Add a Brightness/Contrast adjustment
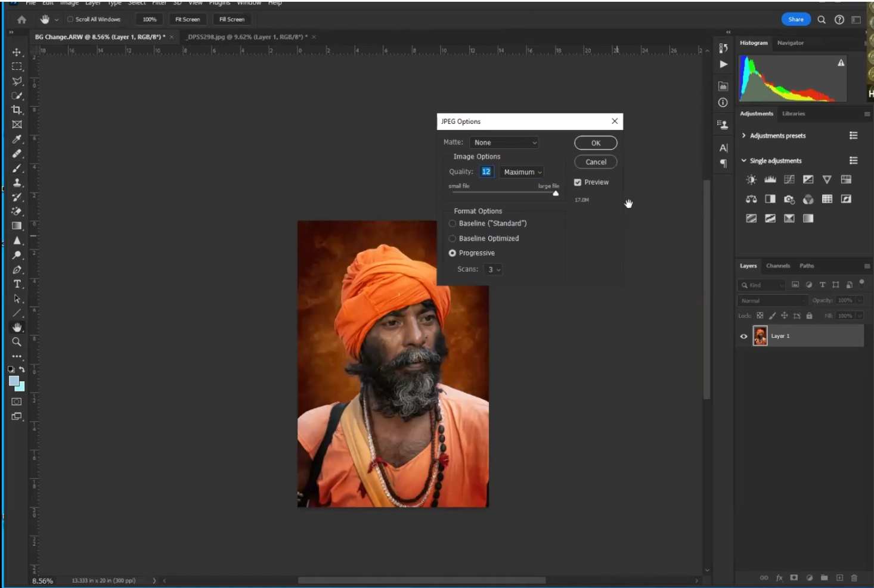The image size is (874, 588). pyautogui.click(x=751, y=180)
